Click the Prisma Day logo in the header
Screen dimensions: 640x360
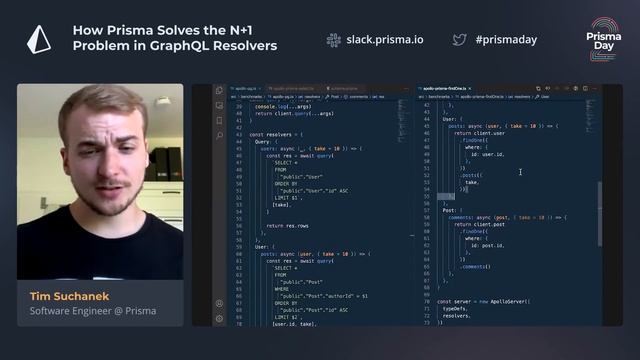(x=604, y=39)
